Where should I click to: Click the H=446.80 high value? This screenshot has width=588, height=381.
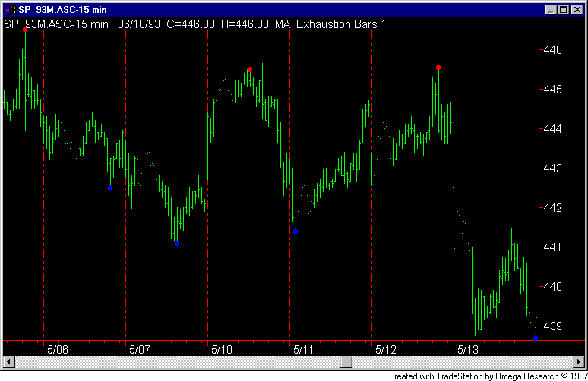pyautogui.click(x=245, y=25)
